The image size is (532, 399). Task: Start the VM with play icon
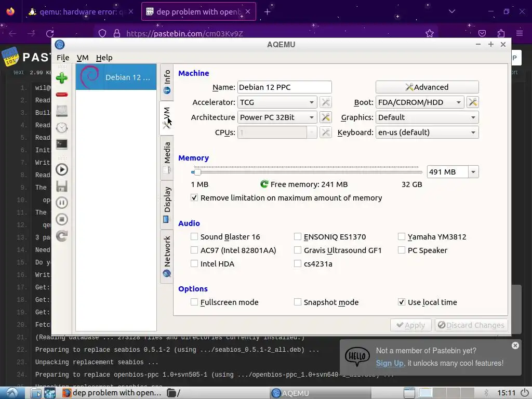click(x=62, y=169)
